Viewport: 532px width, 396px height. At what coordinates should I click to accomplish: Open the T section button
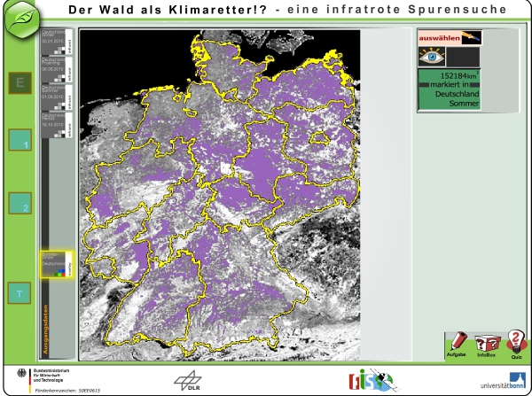pos(20,293)
